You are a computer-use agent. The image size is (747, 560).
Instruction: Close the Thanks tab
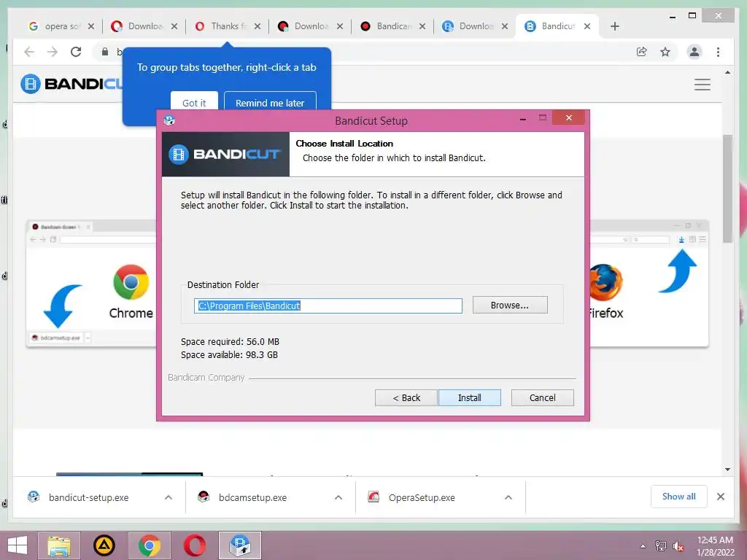(258, 26)
